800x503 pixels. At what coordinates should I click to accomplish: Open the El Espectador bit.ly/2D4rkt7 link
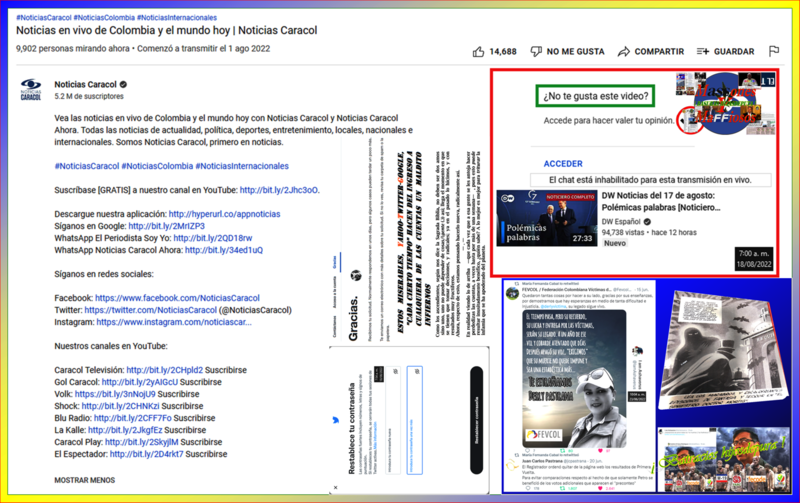tap(146, 454)
